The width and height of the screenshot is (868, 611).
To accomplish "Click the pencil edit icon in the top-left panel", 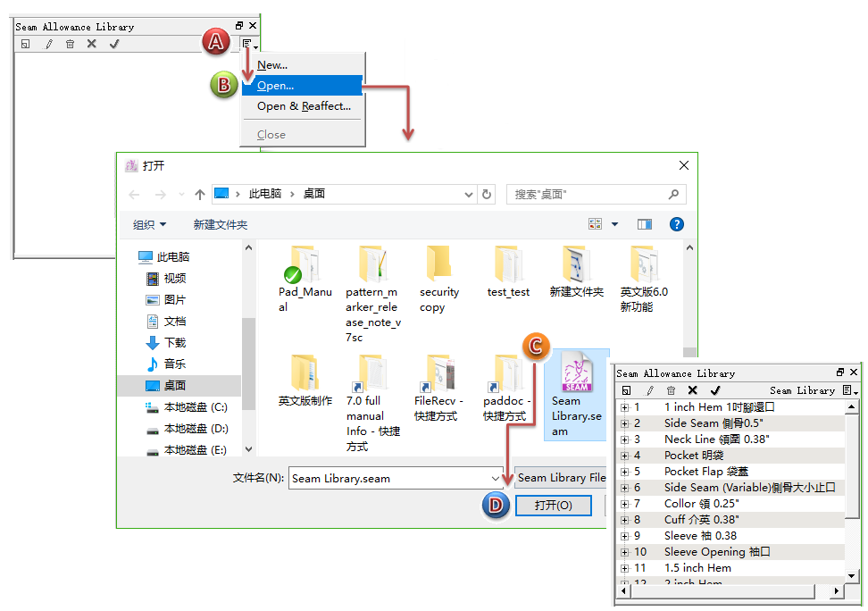I will click(x=48, y=44).
